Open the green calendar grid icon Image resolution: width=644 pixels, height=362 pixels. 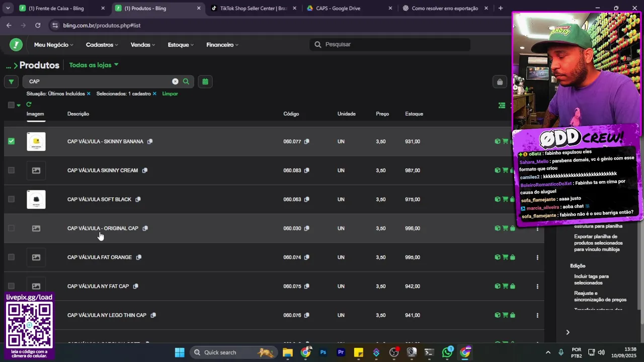coord(205,81)
